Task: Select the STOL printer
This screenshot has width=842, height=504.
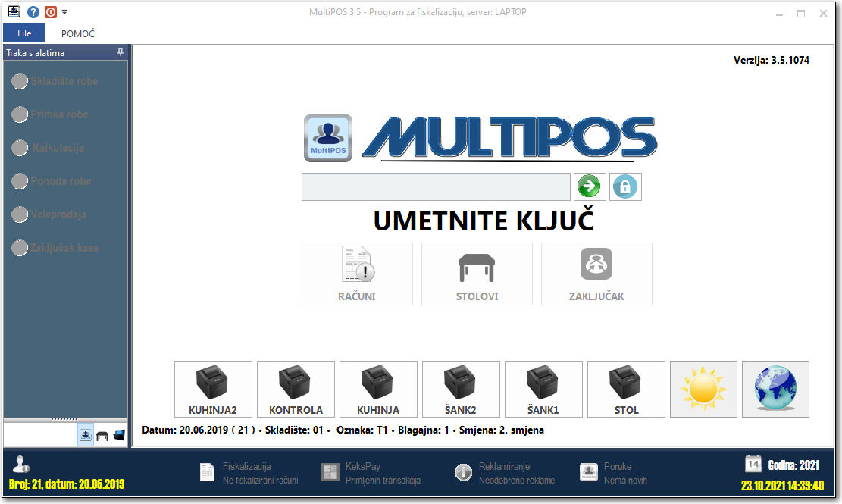Action: click(626, 389)
